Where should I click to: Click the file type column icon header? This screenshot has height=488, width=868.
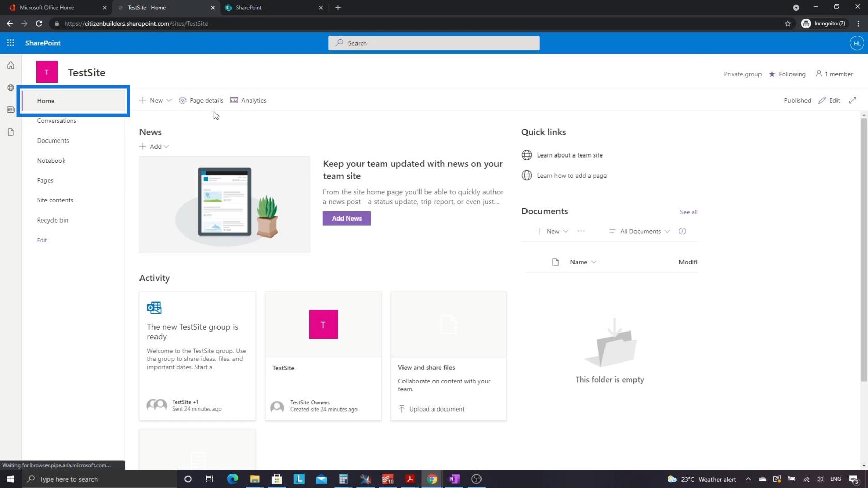pos(555,262)
